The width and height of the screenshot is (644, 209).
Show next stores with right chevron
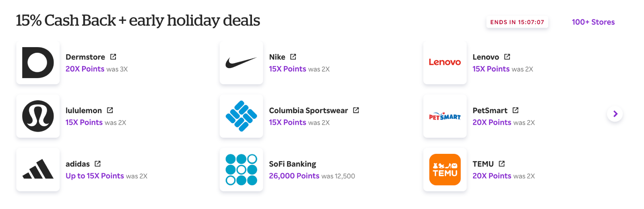tap(615, 114)
